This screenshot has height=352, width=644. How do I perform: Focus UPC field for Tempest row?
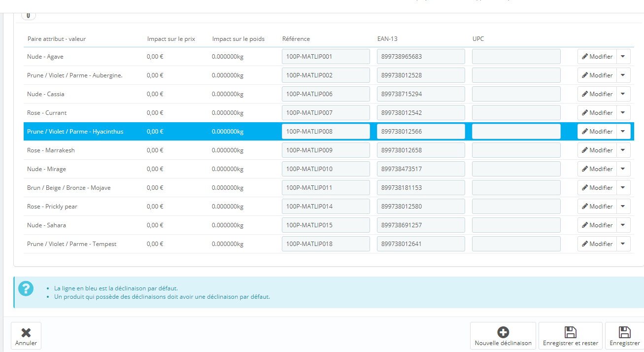(516, 244)
